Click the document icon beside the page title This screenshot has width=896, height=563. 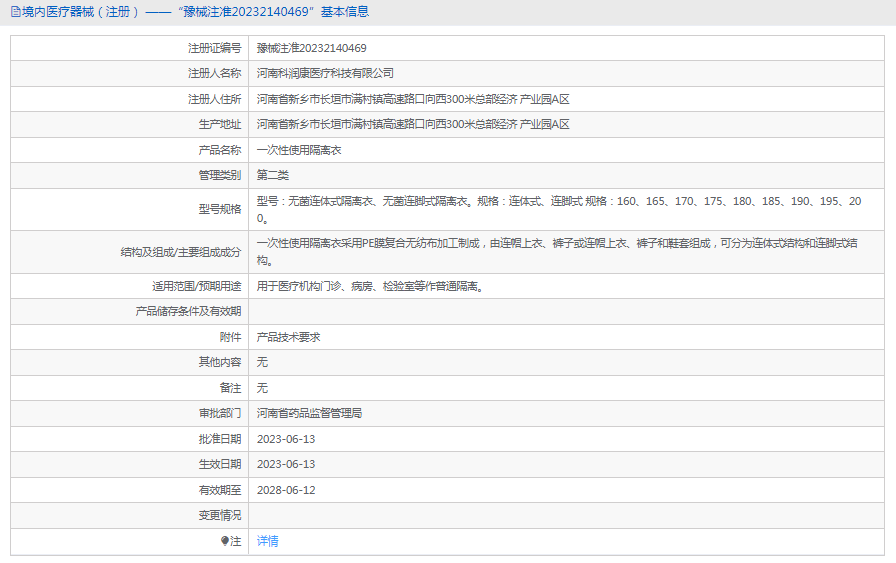[x=15, y=12]
